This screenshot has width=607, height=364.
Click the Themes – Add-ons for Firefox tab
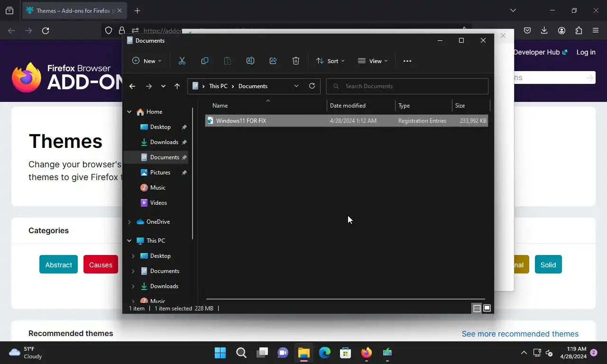[x=74, y=10]
